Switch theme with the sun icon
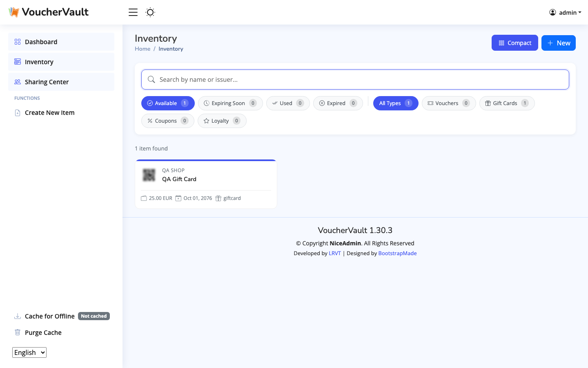This screenshot has width=588, height=368. [x=150, y=12]
